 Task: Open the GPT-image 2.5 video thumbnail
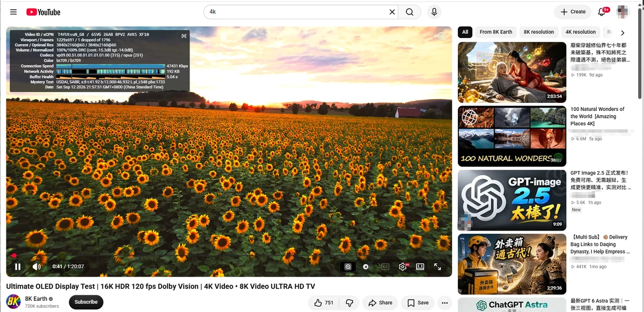point(512,200)
